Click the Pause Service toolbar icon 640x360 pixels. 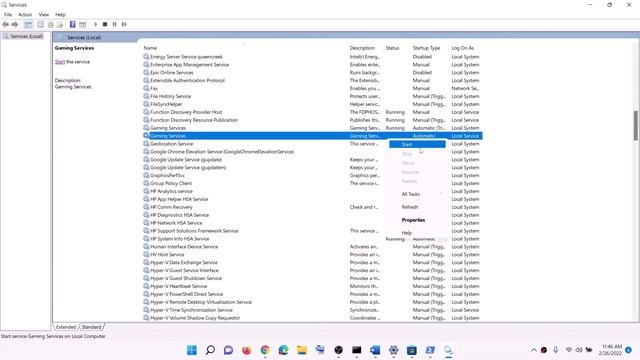point(114,24)
